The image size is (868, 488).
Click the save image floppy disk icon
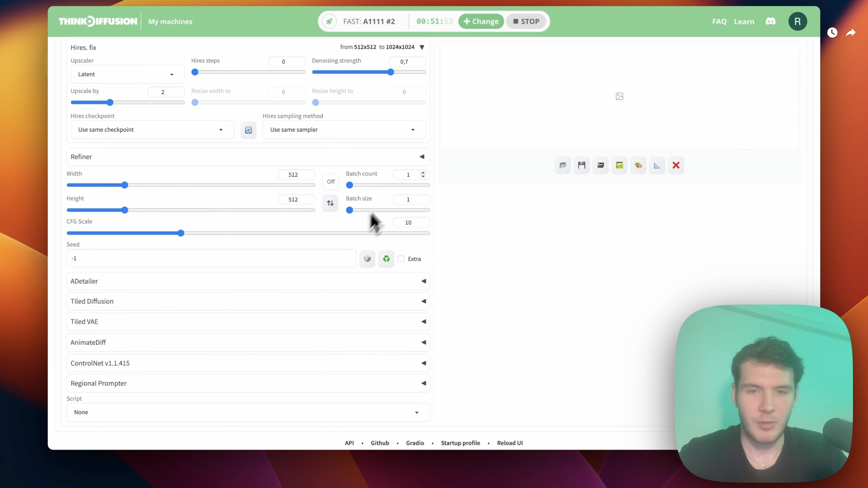pyautogui.click(x=581, y=165)
